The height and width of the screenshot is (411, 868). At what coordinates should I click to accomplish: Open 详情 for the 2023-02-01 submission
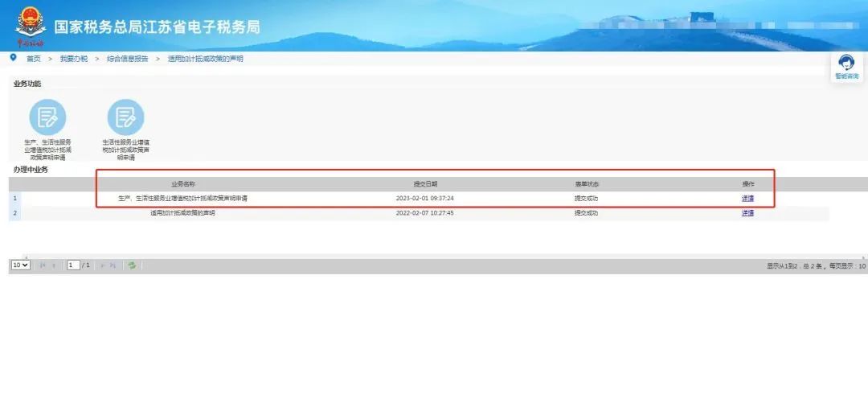748,199
